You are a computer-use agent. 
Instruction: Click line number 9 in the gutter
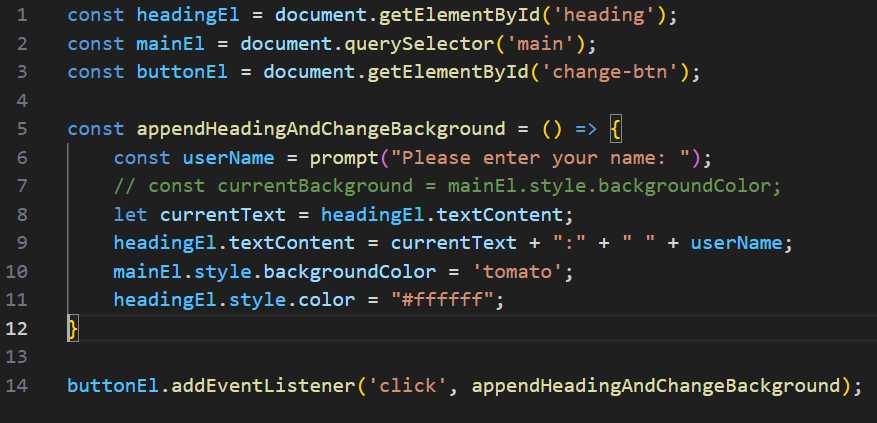pos(22,243)
